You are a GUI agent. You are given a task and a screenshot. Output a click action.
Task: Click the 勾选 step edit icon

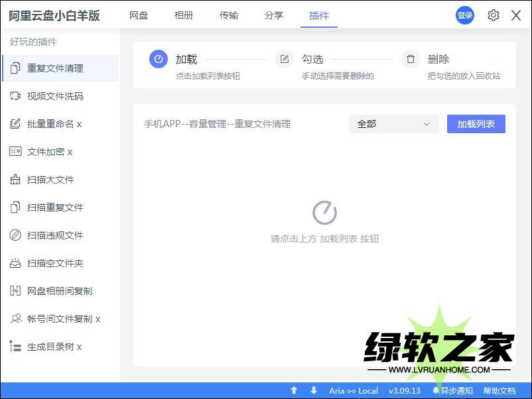click(x=285, y=60)
